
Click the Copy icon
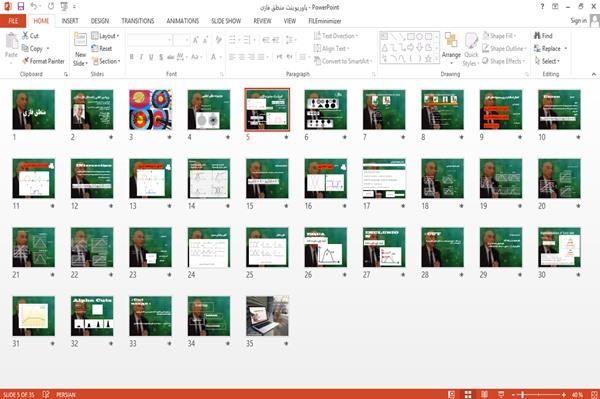point(25,48)
